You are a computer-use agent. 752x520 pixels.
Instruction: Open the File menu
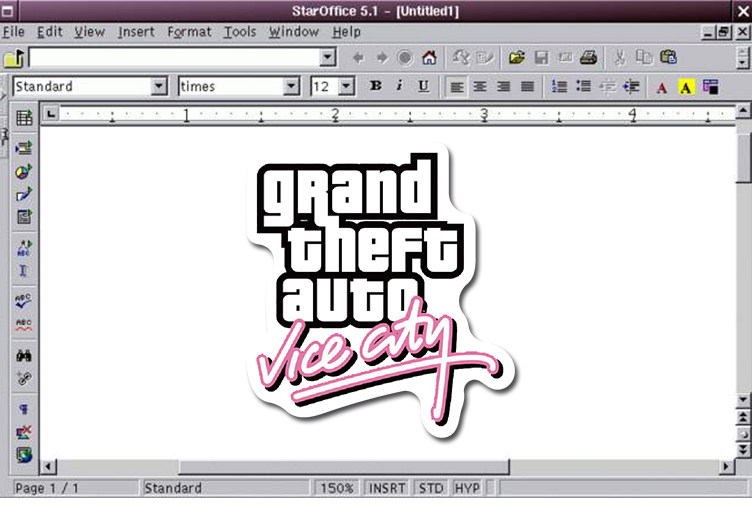point(13,32)
